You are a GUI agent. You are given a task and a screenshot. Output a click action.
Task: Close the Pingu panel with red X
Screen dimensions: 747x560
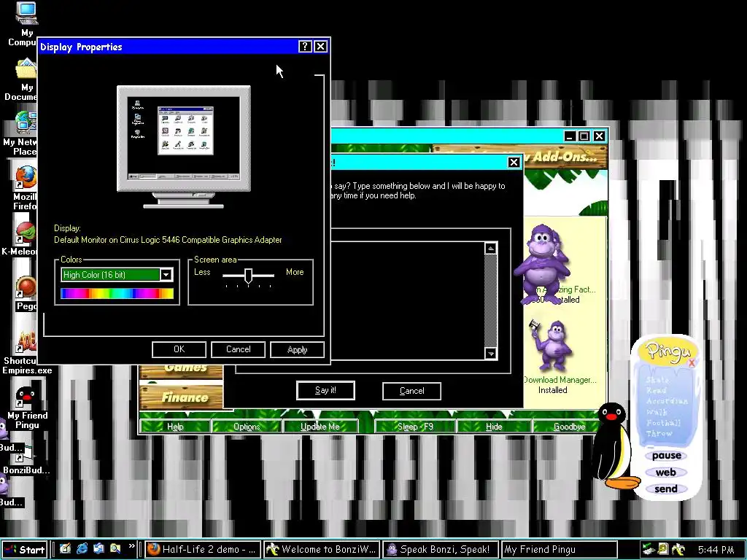click(x=692, y=363)
